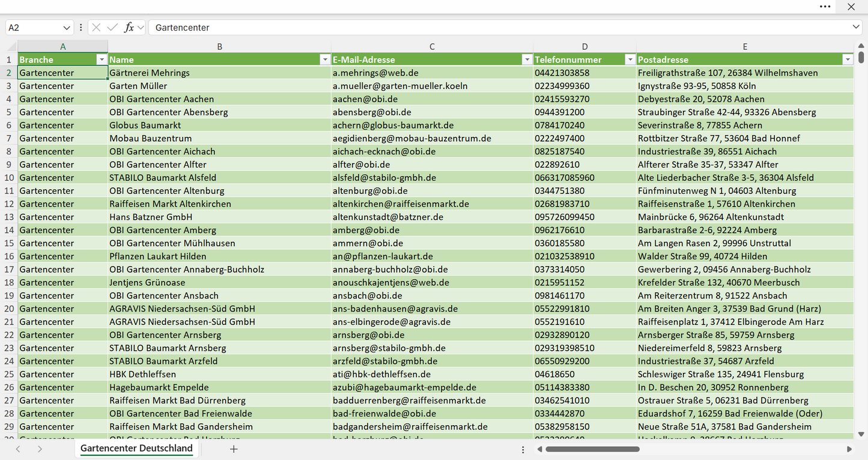
Task: Click the vertical scrollbar down arrow
Action: [861, 434]
